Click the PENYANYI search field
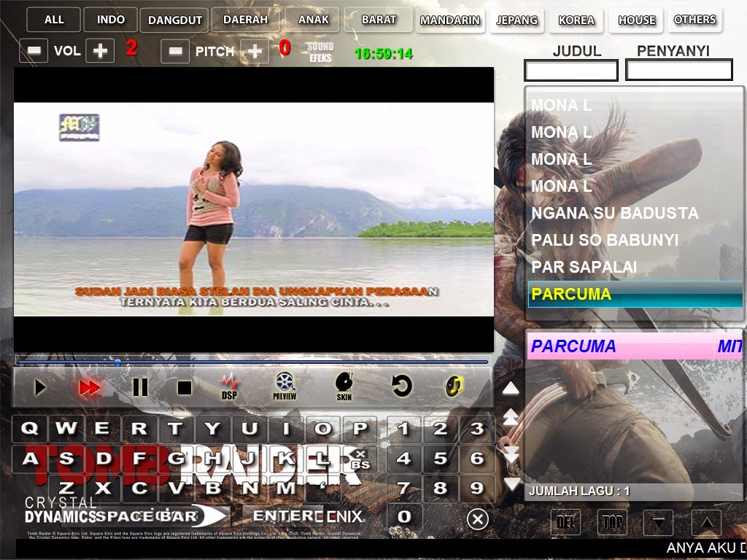The width and height of the screenshot is (747, 560). click(x=679, y=71)
